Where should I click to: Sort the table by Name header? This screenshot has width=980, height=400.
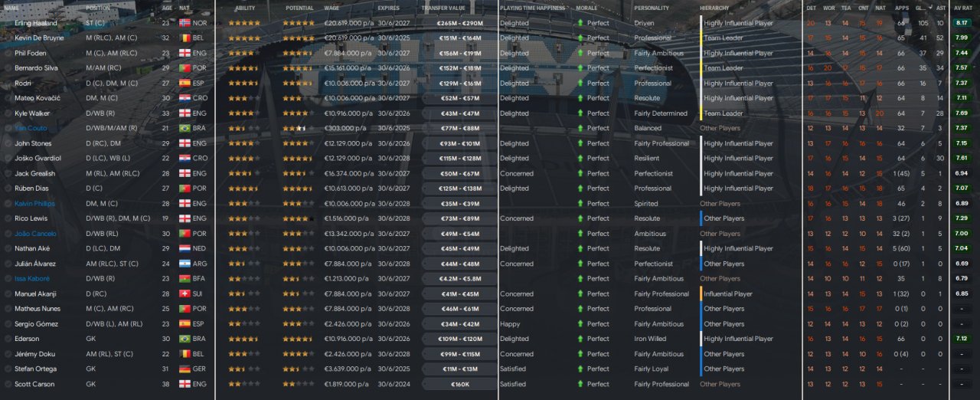(x=11, y=8)
